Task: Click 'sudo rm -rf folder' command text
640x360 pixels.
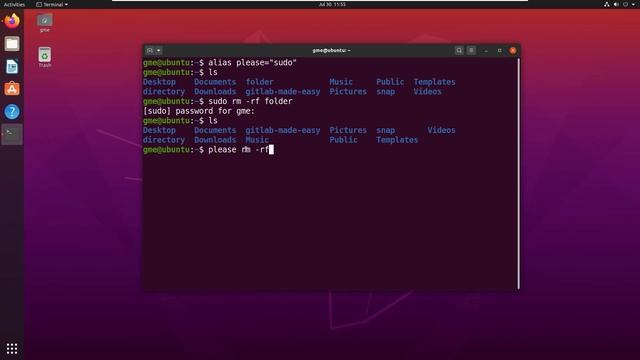Action: click(x=250, y=101)
